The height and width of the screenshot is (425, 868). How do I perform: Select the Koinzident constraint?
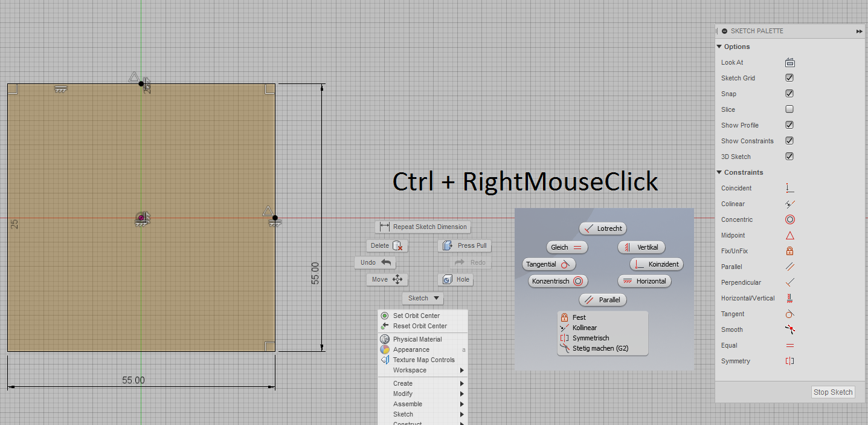click(x=657, y=264)
